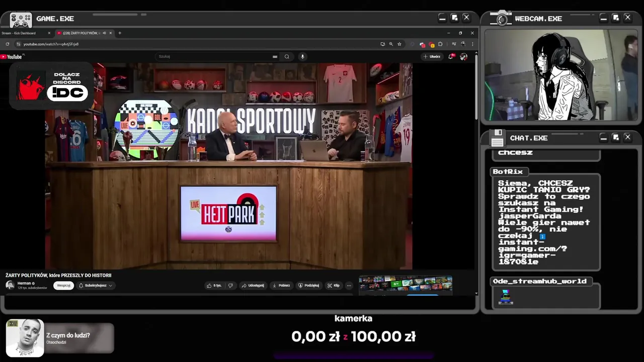Click the Podziękuj thanks button

click(309, 286)
